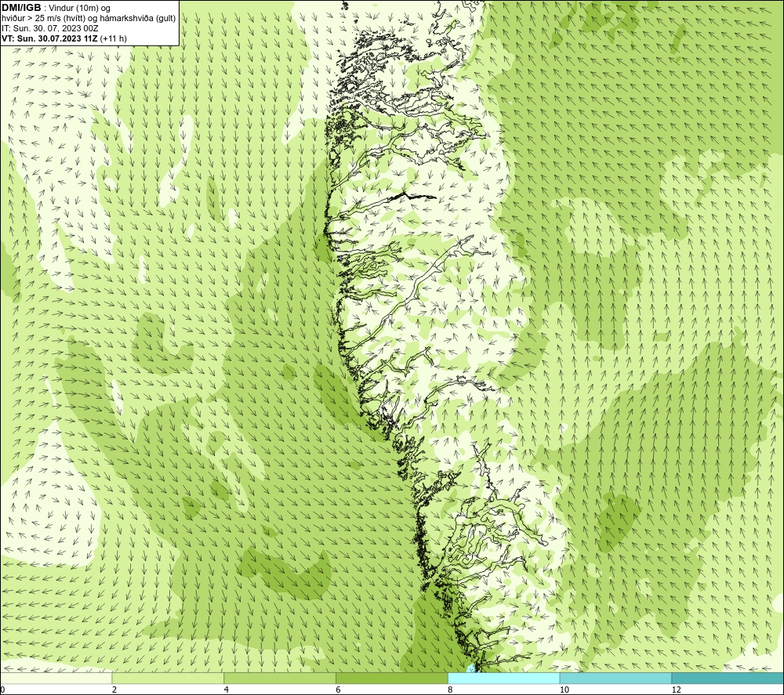Click the 6–8 m/s darker green legend swatch
The image size is (784, 695).
(x=392, y=678)
